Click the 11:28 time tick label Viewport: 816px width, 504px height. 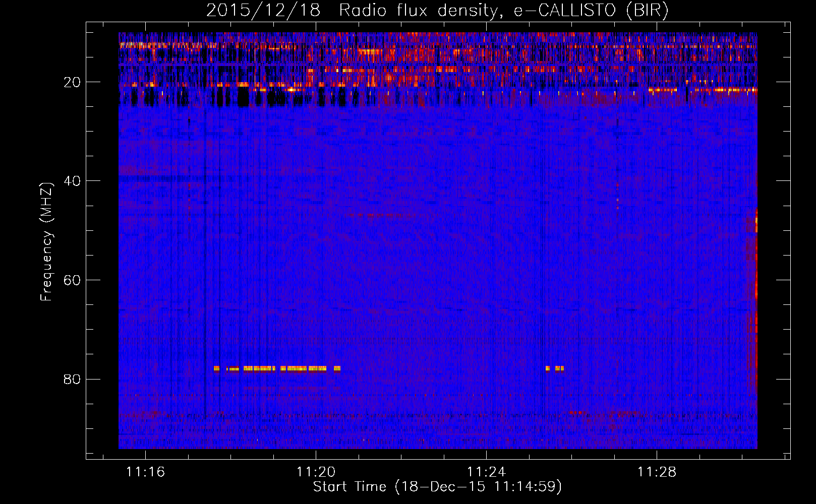657,472
